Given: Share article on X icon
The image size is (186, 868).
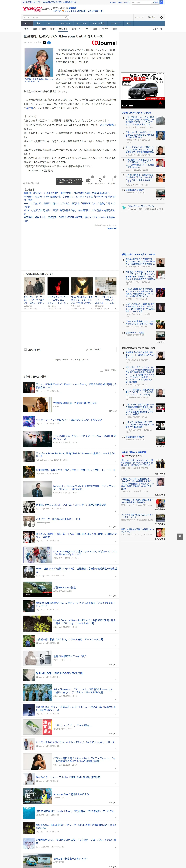Looking at the screenshot, I should 44,43.
